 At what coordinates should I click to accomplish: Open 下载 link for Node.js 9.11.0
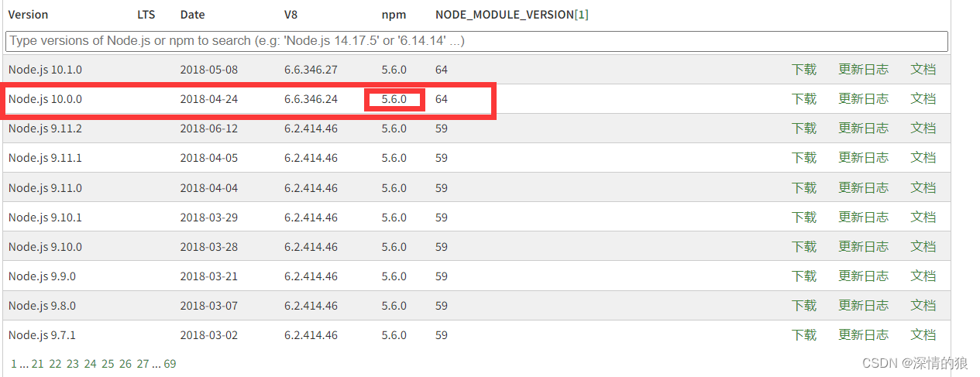(804, 188)
